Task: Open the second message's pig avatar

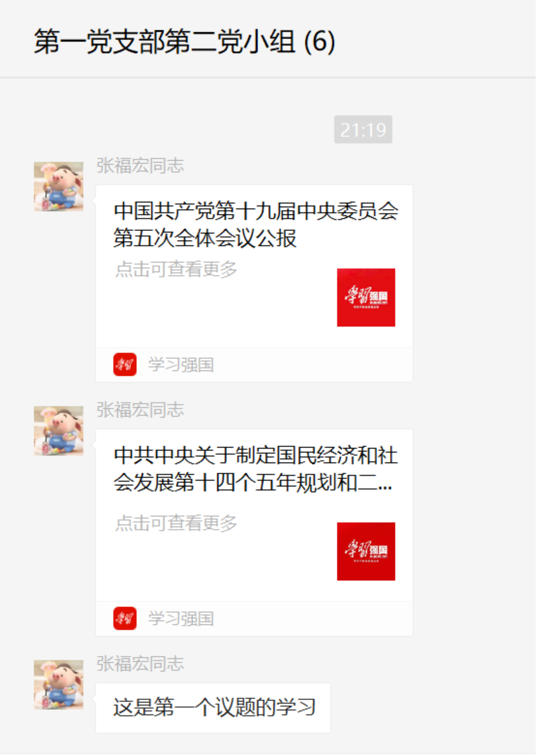Action: [58, 431]
